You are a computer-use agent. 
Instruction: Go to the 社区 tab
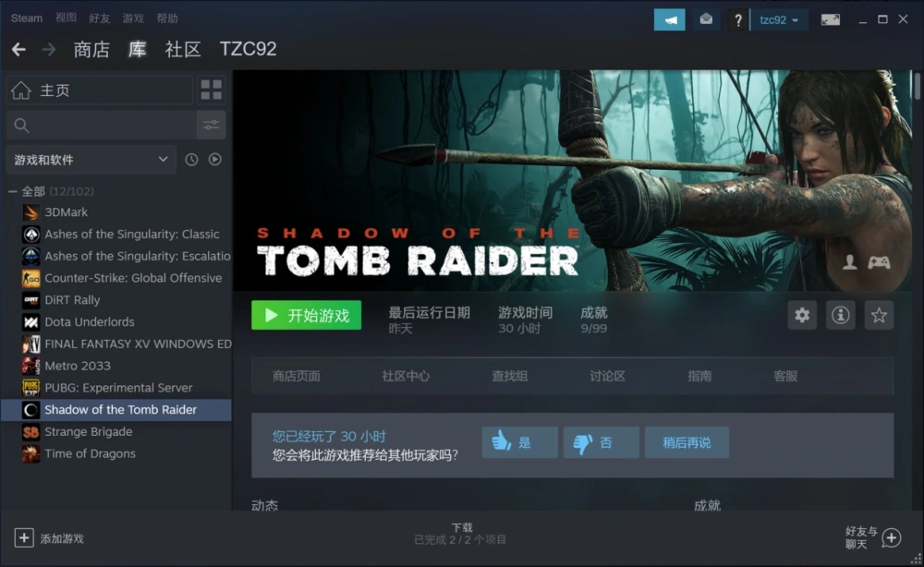(183, 50)
